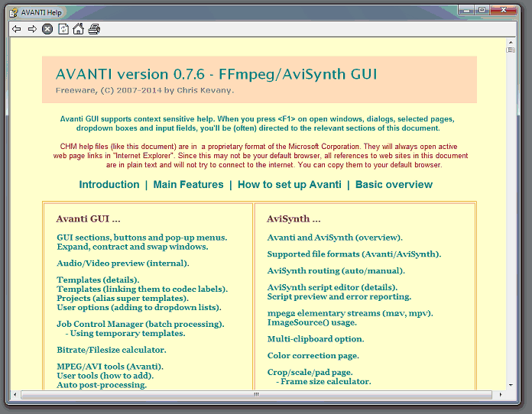The width and height of the screenshot is (532, 414).
Task: Open User options dropdown lists link
Action: pyautogui.click(x=139, y=307)
